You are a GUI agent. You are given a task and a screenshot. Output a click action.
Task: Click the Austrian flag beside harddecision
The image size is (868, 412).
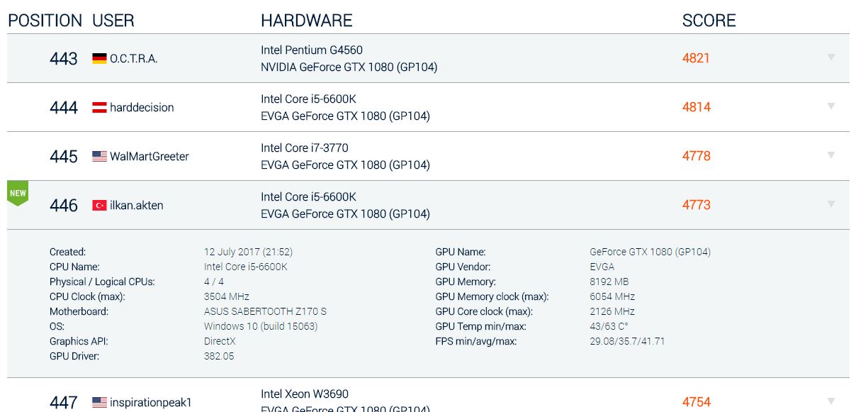tap(99, 107)
